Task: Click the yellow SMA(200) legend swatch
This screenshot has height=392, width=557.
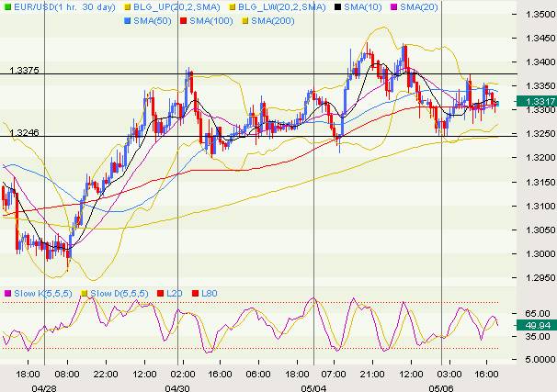Action: click(244, 21)
